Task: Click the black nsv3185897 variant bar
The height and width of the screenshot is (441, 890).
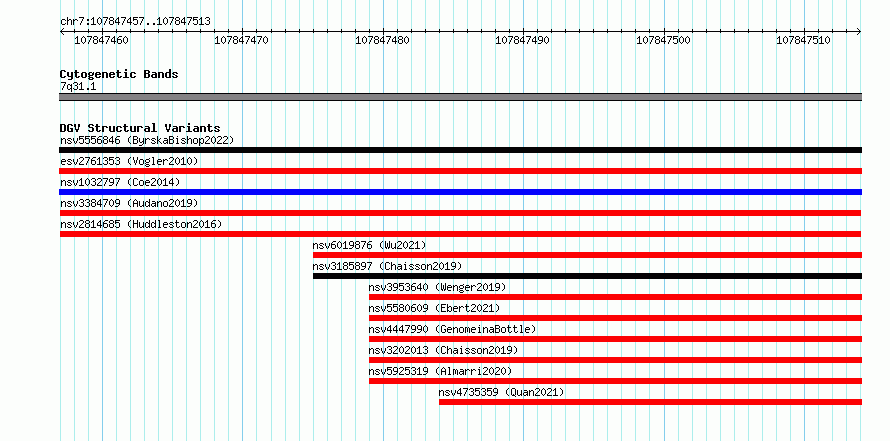Action: [x=587, y=276]
